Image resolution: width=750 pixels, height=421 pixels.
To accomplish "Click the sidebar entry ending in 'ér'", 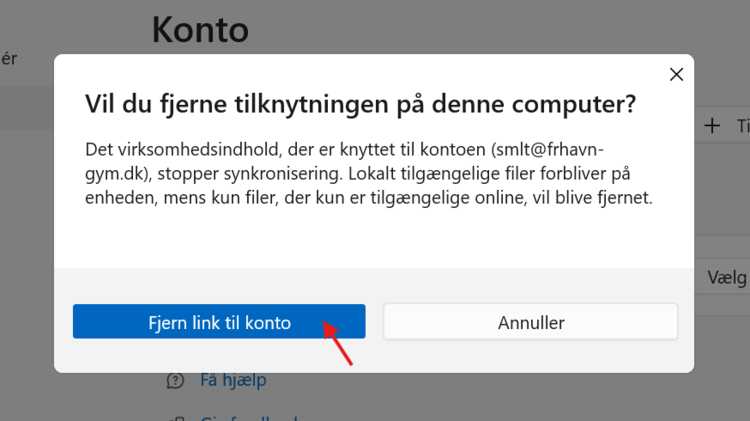I will [x=9, y=58].
